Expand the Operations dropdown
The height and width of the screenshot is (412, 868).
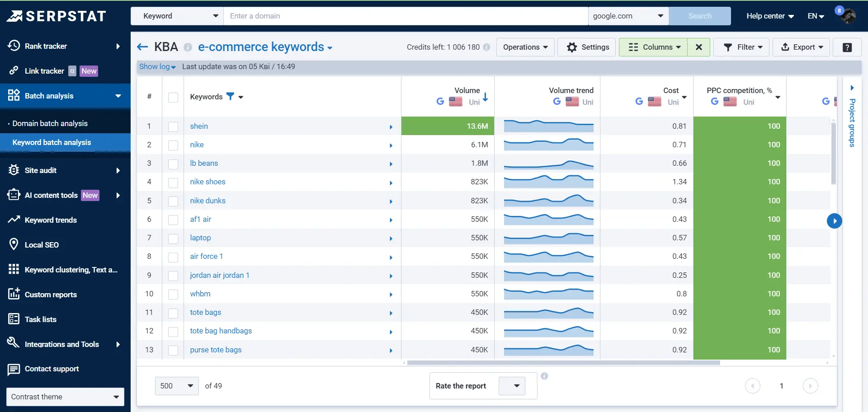click(525, 47)
